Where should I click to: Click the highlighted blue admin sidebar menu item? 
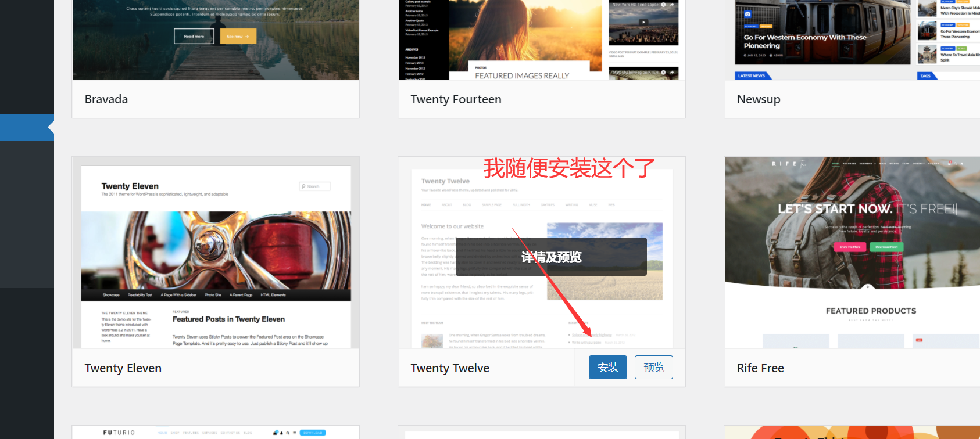coord(27,127)
